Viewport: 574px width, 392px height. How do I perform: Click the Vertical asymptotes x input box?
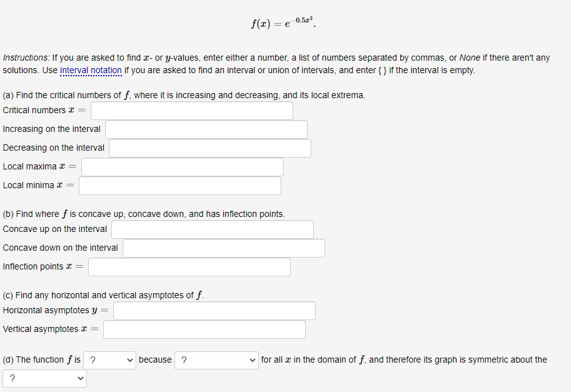click(204, 329)
